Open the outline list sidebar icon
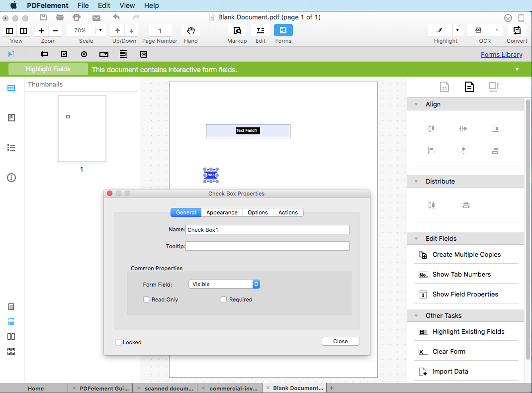This screenshot has height=393, width=532. pos(11,148)
